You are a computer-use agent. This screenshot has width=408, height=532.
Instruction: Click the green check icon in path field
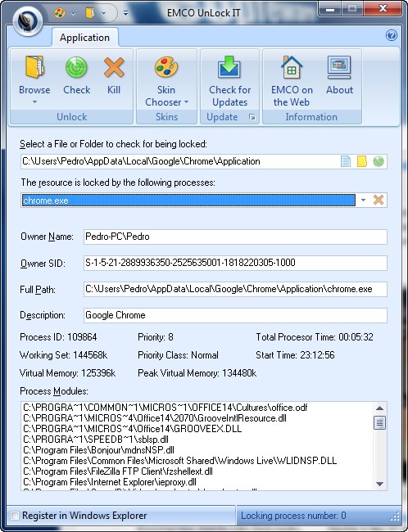coord(379,161)
